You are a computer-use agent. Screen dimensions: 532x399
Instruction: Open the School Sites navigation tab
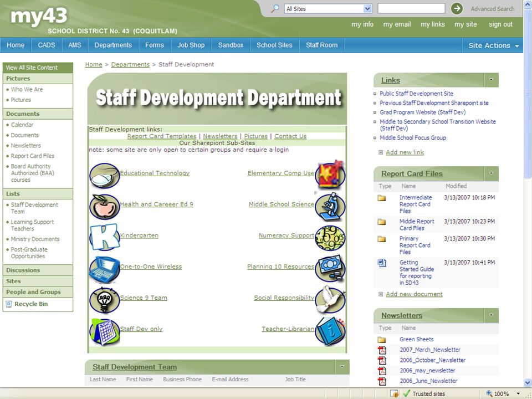pos(274,45)
